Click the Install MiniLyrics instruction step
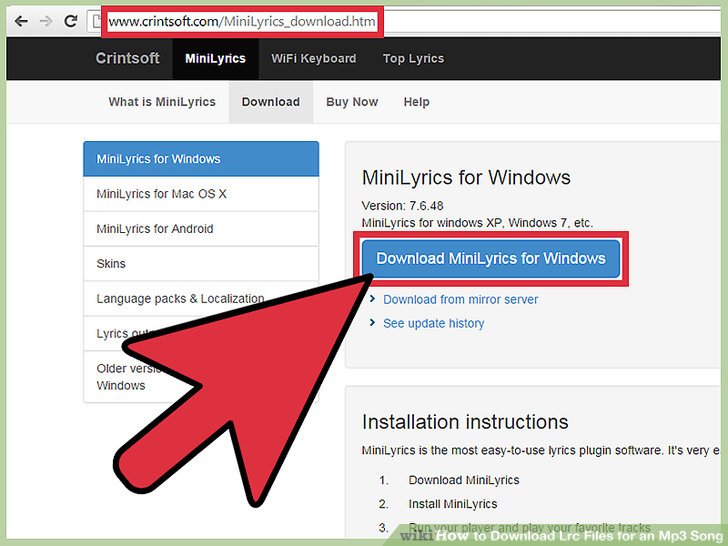Screen dimensions: 728x546 [x=453, y=504]
